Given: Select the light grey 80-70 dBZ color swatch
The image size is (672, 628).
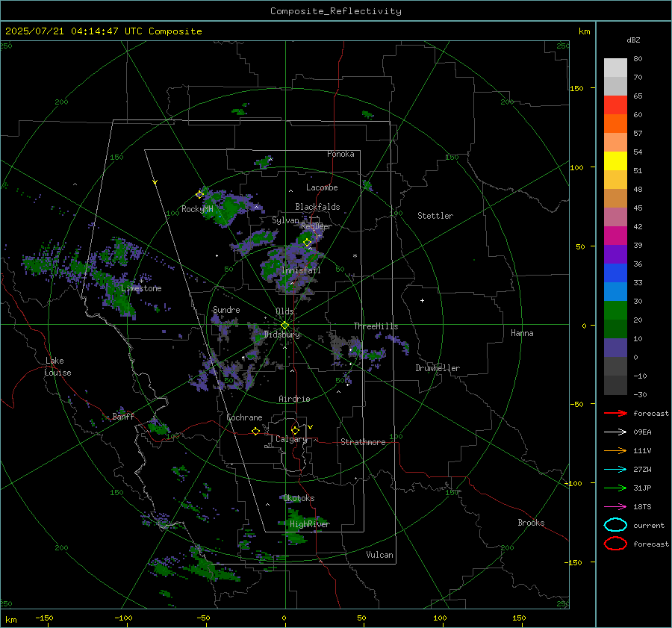Looking at the screenshot, I should pyautogui.click(x=615, y=67).
